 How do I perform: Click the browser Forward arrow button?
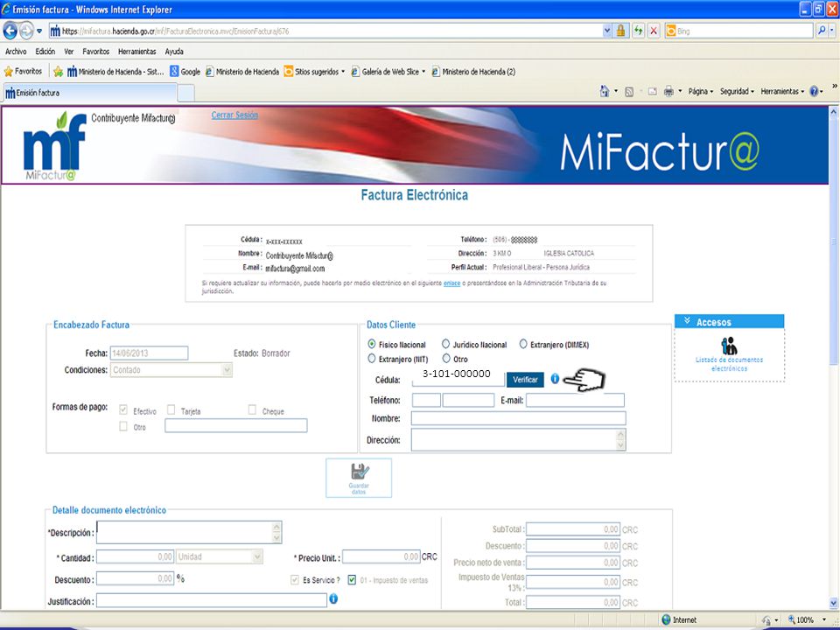26,31
